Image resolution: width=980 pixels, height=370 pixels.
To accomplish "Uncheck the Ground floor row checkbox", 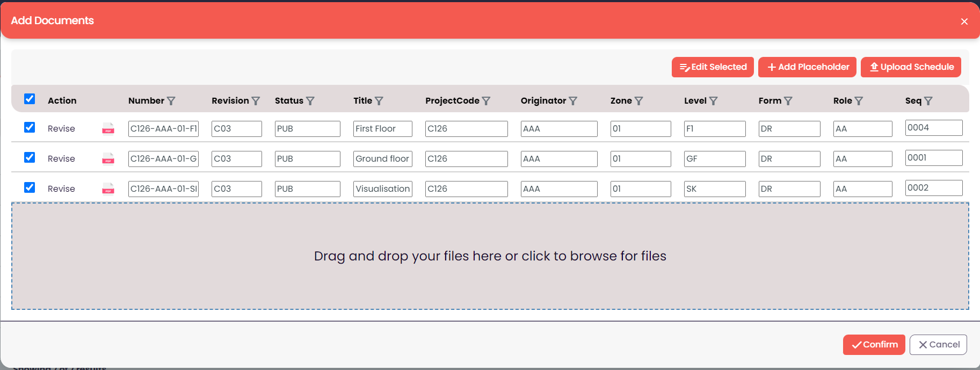I will pyautogui.click(x=30, y=157).
